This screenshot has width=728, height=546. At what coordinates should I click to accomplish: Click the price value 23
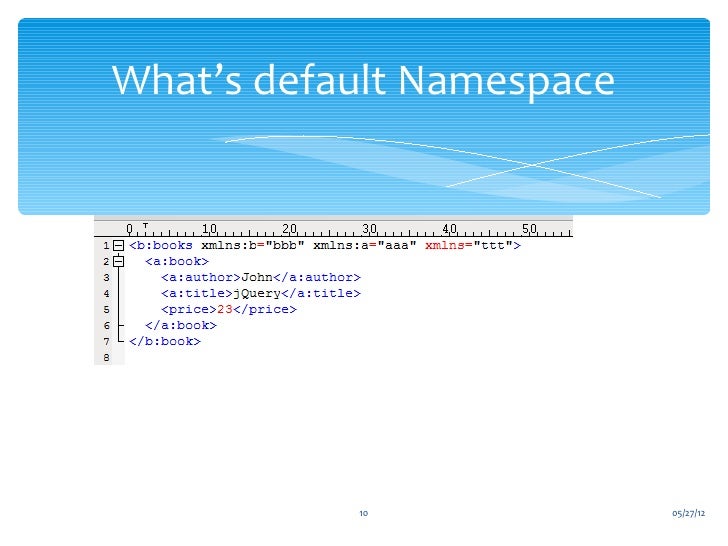[225, 309]
